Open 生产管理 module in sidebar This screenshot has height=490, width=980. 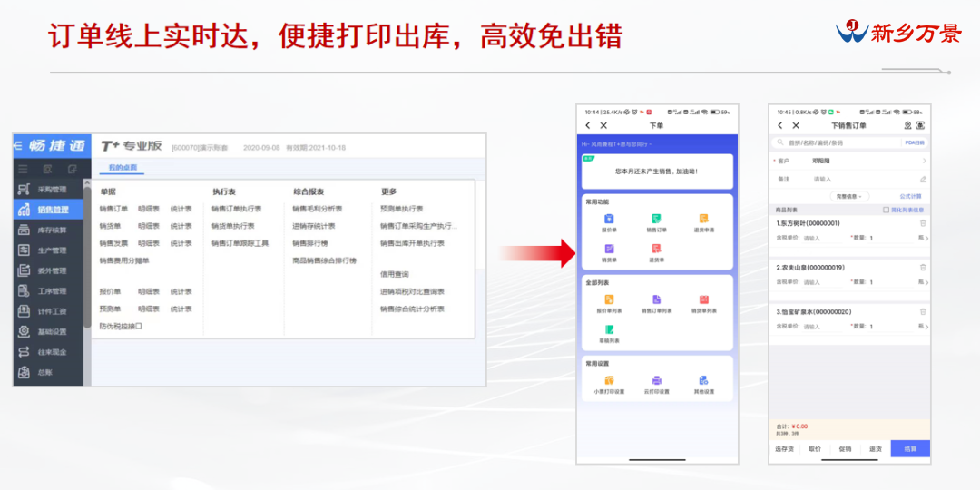click(x=48, y=250)
